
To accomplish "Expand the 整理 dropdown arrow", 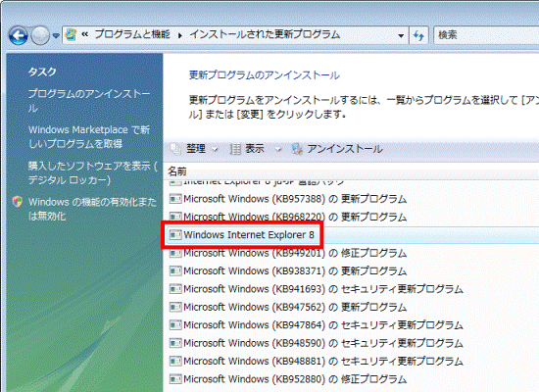I will click(x=215, y=149).
